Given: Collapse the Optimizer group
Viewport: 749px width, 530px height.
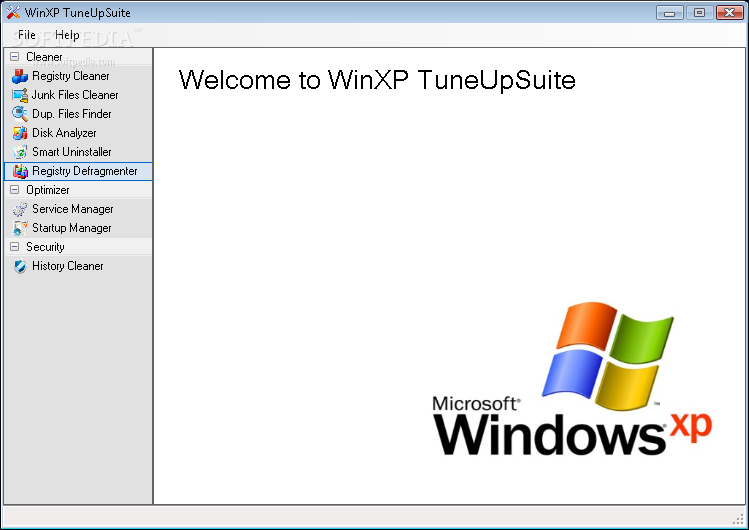Looking at the screenshot, I should [15, 190].
